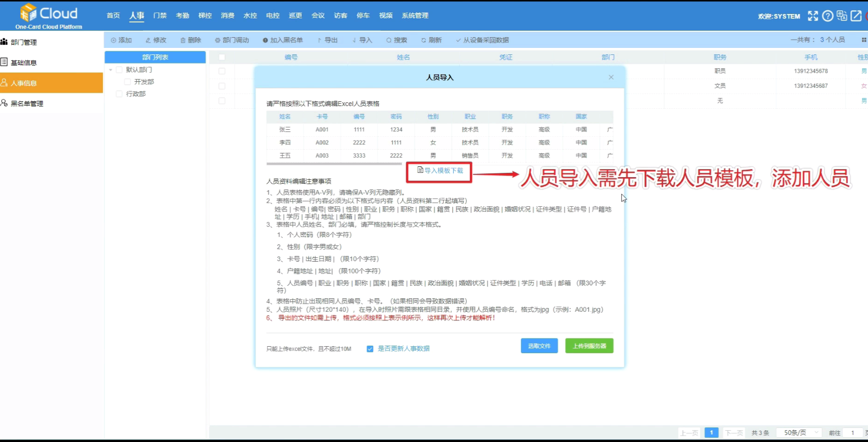
Task: Select 人事信息 in the sidebar
Action: point(51,83)
